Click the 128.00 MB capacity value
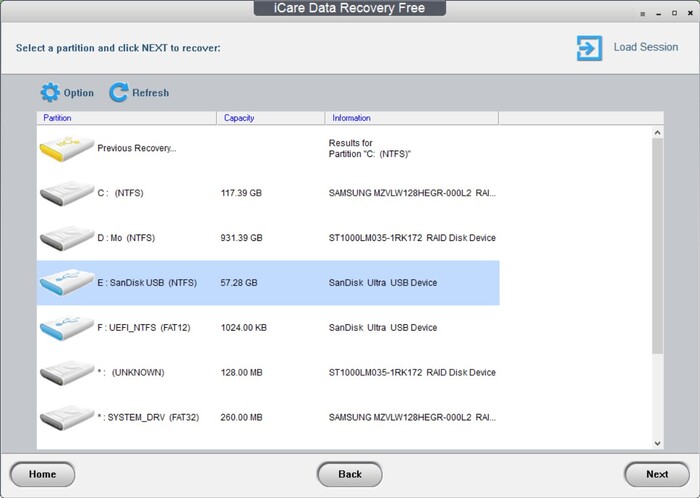The image size is (700, 498). point(242,372)
